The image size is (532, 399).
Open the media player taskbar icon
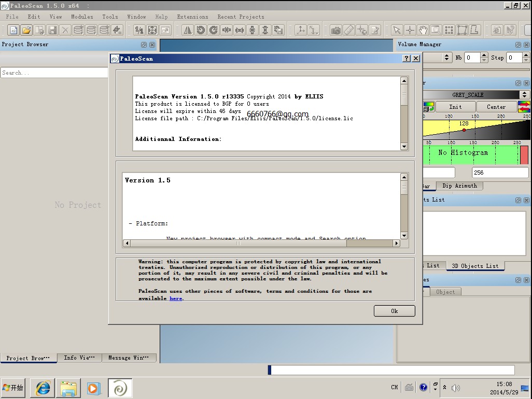(94, 388)
